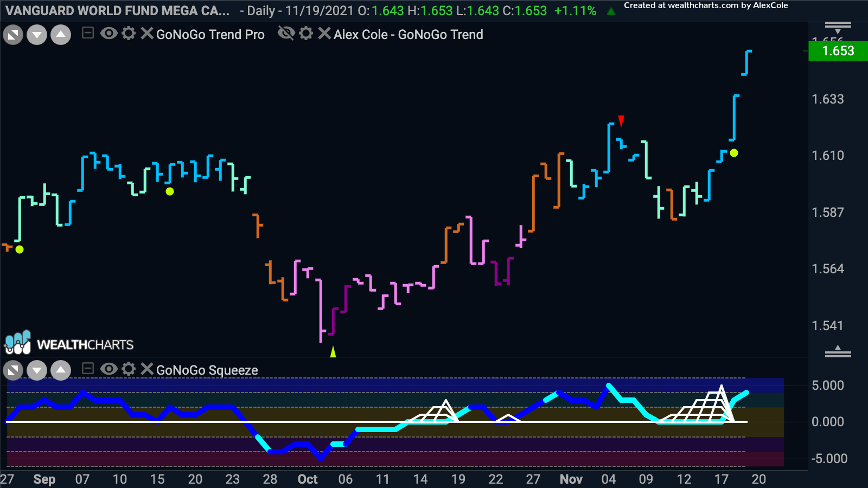
Task: Click the 1.541 price axis label
Action: [x=828, y=326]
